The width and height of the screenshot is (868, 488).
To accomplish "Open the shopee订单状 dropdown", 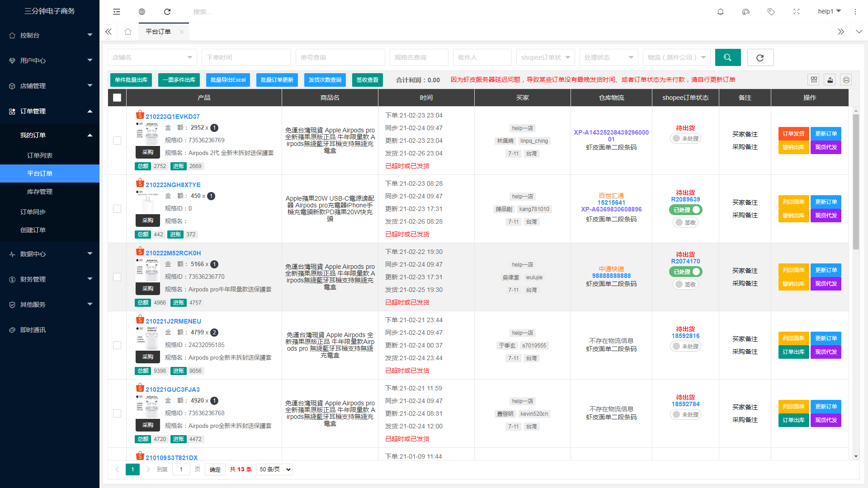I will pos(545,57).
